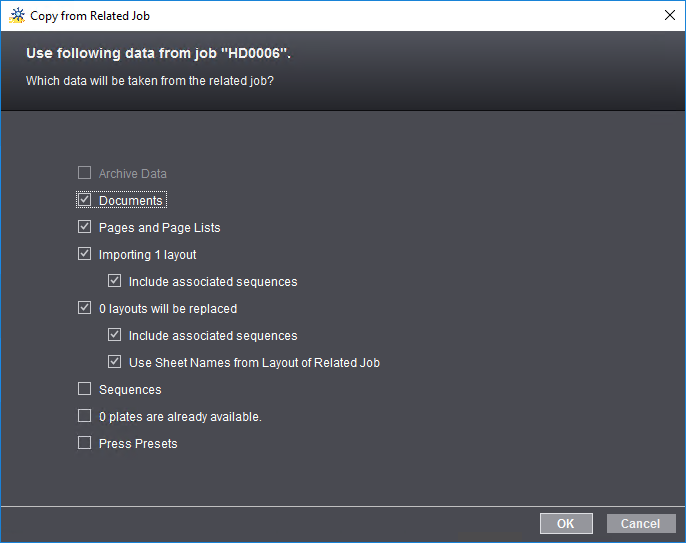Screen dimensions: 686x543
Task: Check the 0 plates are already available box
Action: tap(85, 416)
